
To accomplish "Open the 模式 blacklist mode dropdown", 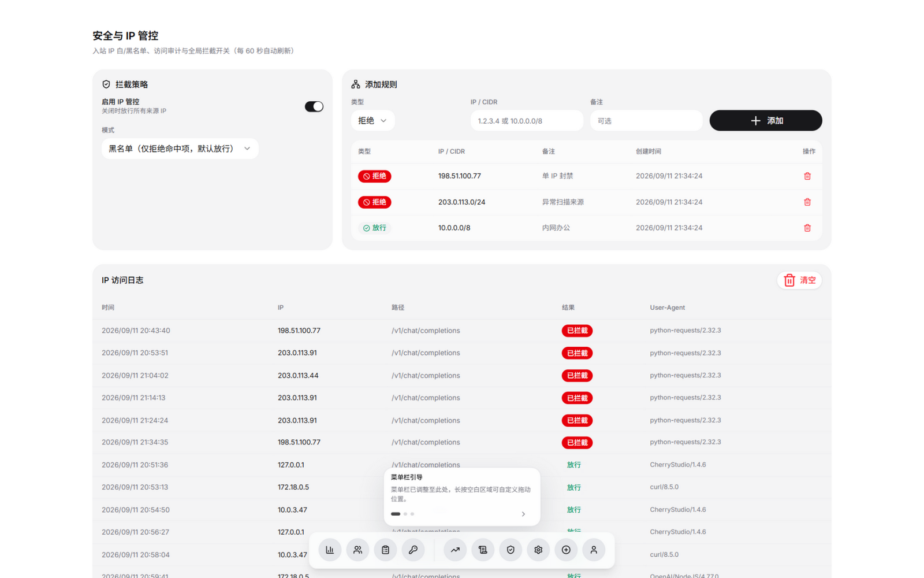I will click(x=180, y=149).
